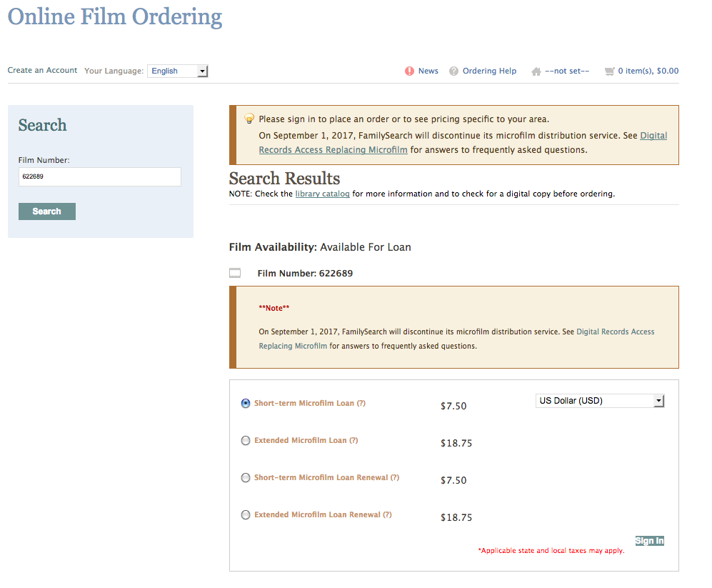
Task: Select Short-term Microfilm Loan radio button
Action: pyautogui.click(x=246, y=403)
